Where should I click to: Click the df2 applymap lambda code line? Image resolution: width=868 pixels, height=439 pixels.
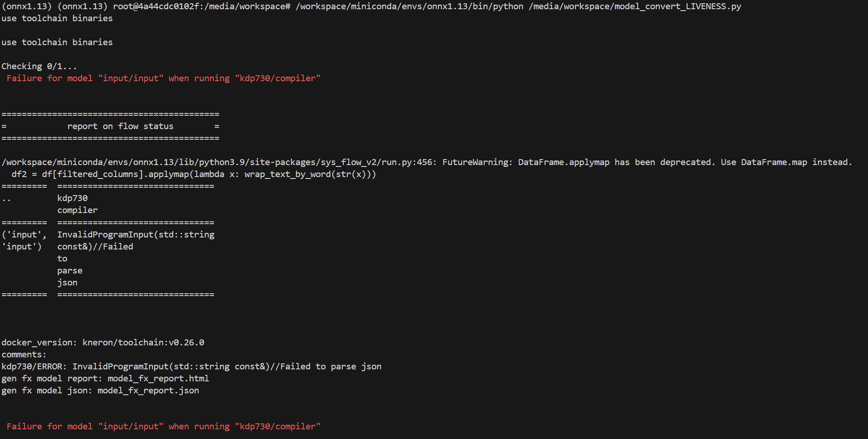(x=194, y=174)
